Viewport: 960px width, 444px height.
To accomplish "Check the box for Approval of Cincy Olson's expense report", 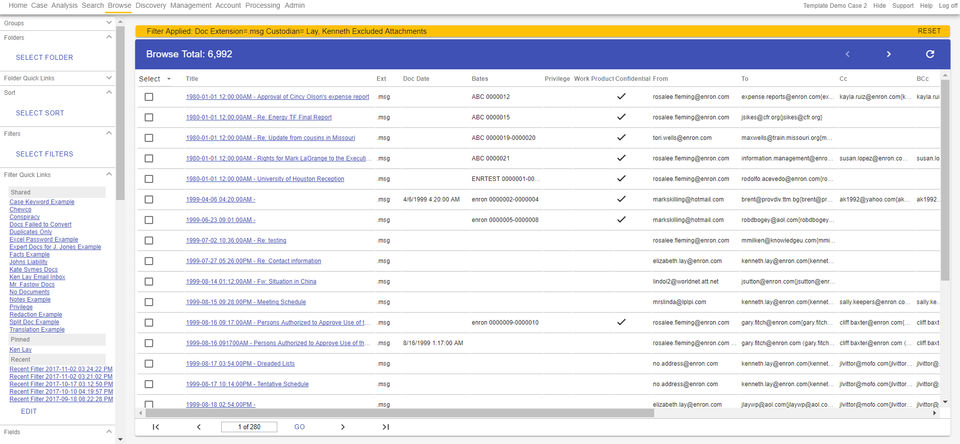I will [x=149, y=97].
